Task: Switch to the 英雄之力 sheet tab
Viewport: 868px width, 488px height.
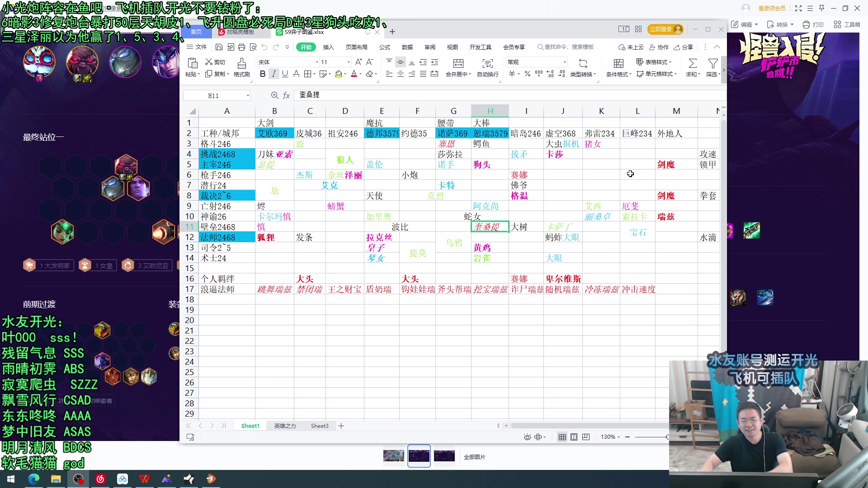Action: (x=285, y=426)
